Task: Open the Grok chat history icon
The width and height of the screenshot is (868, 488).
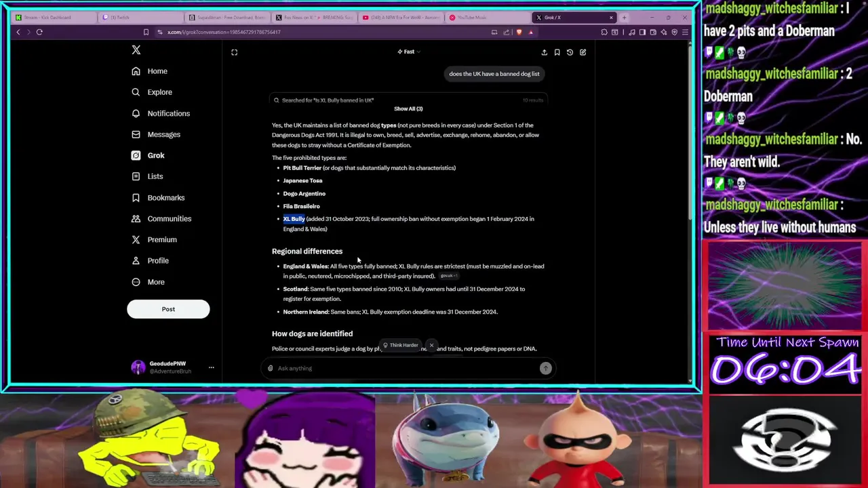Action: click(570, 52)
